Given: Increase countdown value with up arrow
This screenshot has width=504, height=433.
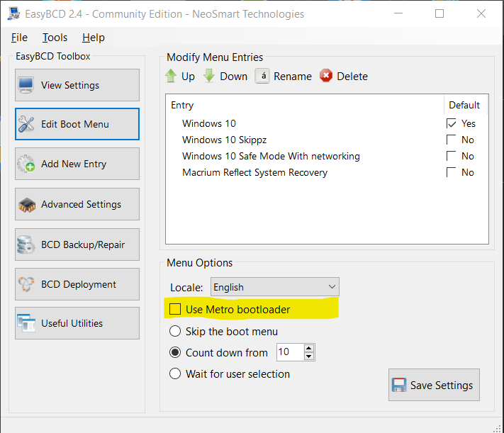Looking at the screenshot, I should click(x=309, y=348).
